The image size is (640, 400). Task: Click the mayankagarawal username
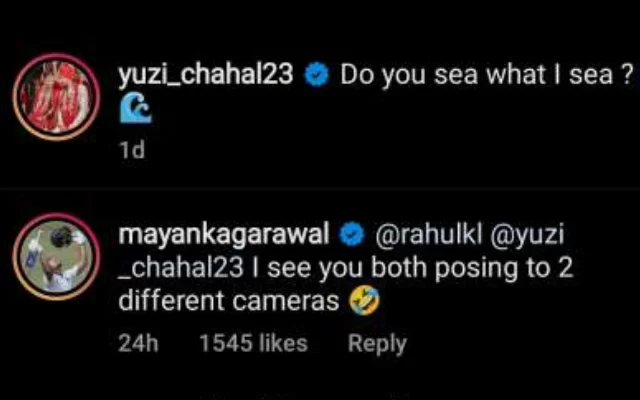pos(224,236)
